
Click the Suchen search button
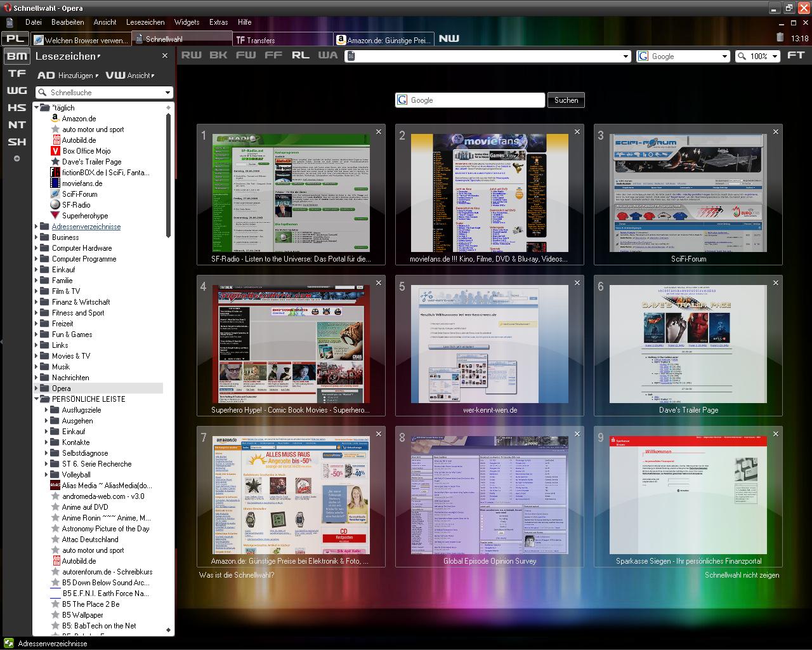(566, 100)
